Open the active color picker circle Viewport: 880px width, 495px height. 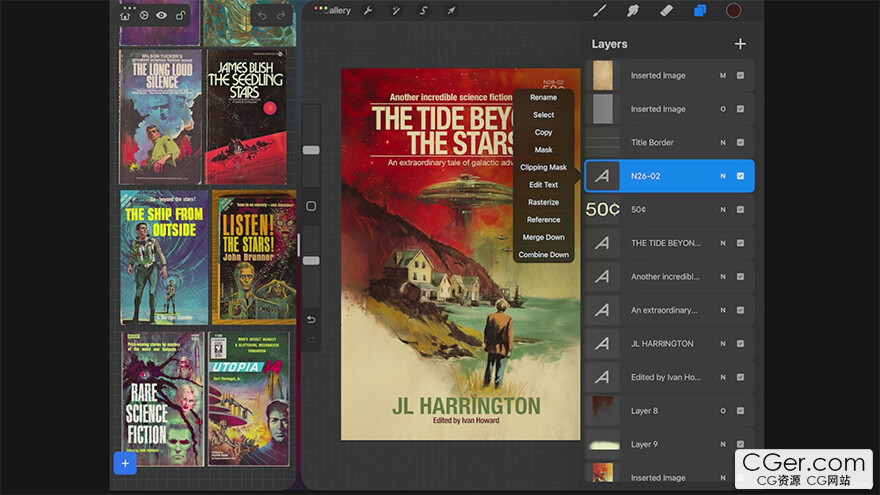(x=734, y=11)
